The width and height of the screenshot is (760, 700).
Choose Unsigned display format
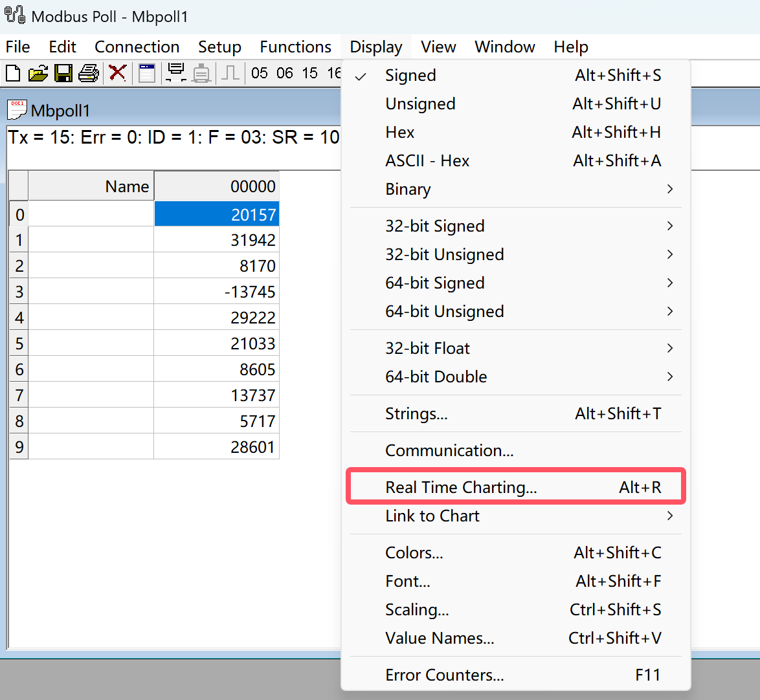(516, 104)
